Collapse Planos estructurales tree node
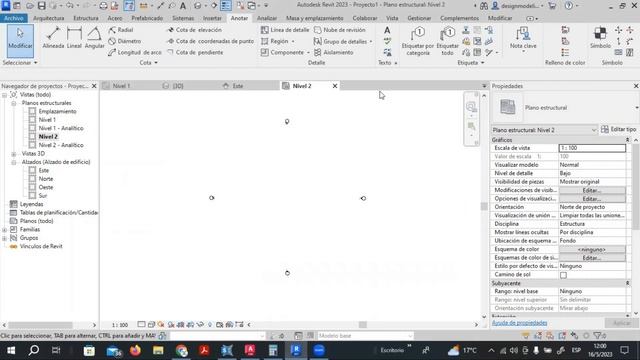Image resolution: width=640 pixels, height=360 pixels. click(13, 103)
